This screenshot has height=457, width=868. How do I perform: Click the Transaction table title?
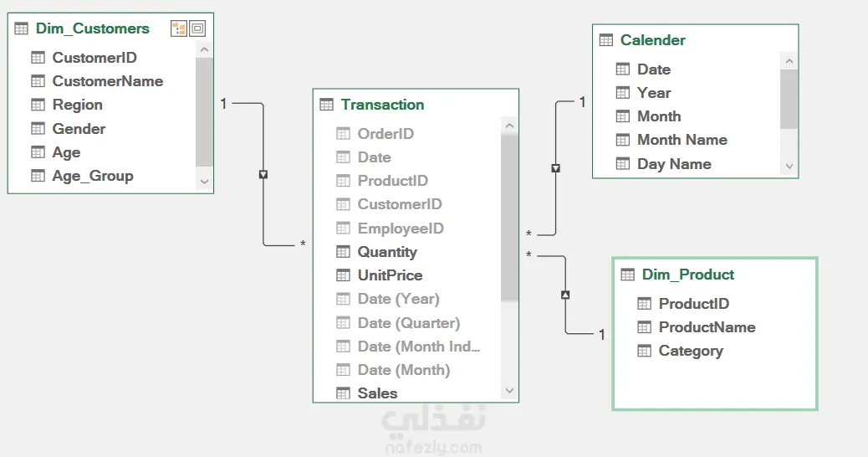click(382, 105)
